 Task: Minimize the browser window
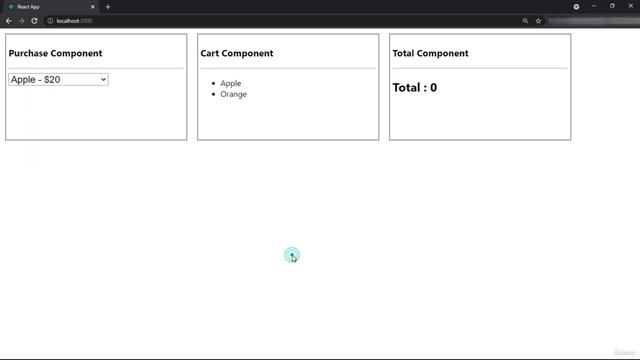594,6
